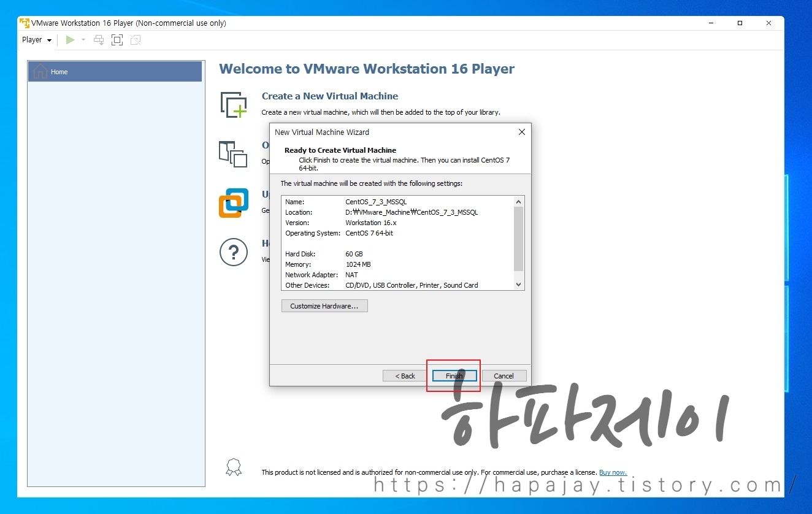Open the Player menu dropdown
This screenshot has width=812, height=514.
tap(37, 40)
